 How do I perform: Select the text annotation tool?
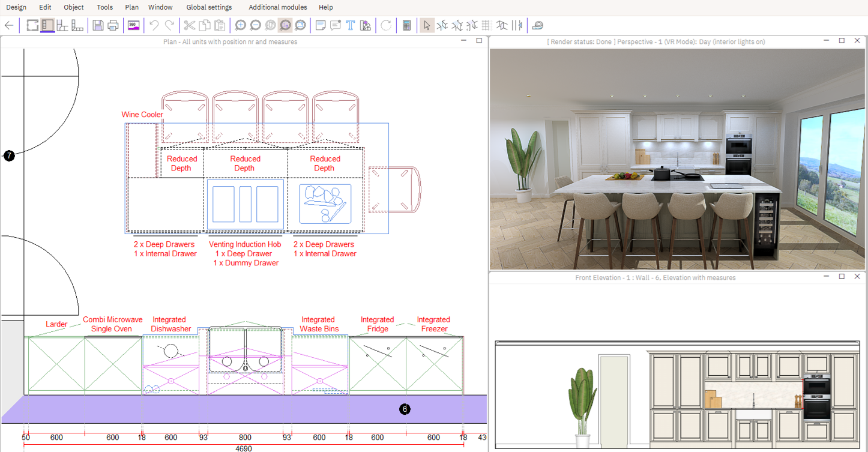[350, 25]
